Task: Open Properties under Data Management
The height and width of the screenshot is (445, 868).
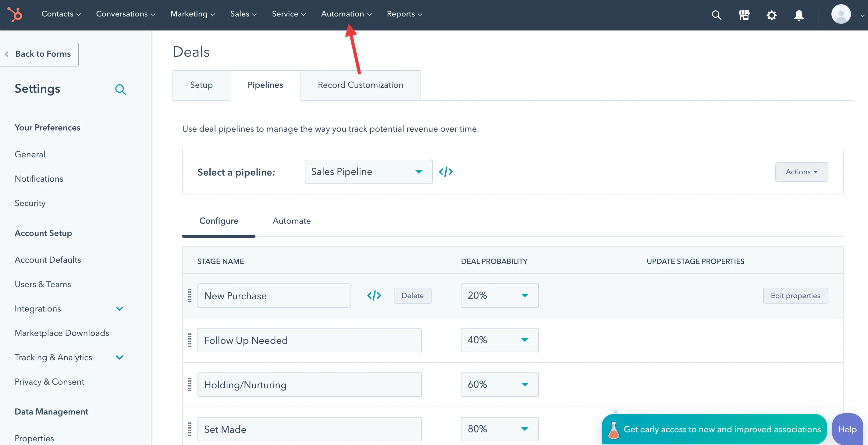Action: [x=34, y=438]
